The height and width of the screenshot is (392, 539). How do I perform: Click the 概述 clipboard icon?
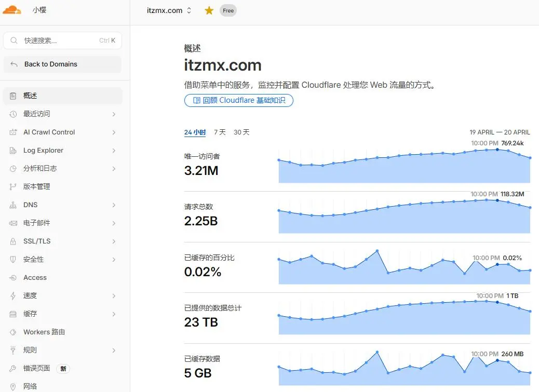tap(12, 96)
